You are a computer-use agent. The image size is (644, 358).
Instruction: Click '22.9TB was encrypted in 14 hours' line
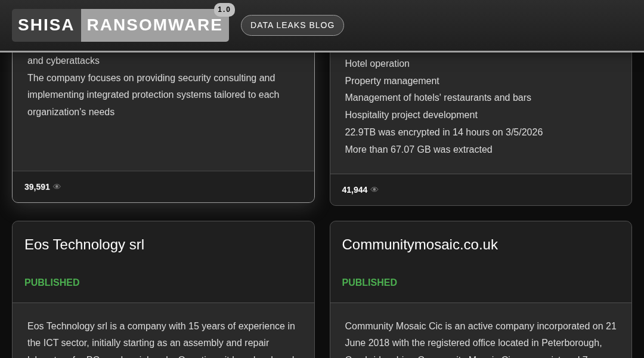click(444, 132)
